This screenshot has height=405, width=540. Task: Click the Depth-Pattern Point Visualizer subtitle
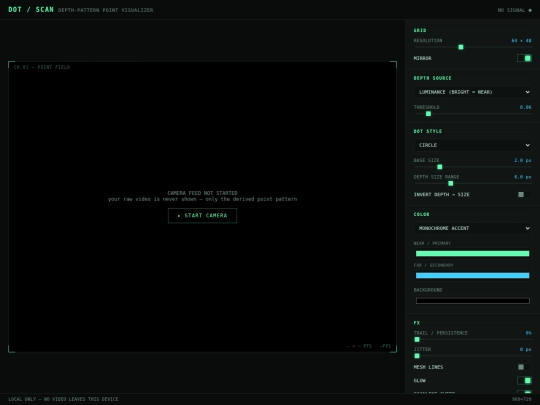[x=105, y=10]
